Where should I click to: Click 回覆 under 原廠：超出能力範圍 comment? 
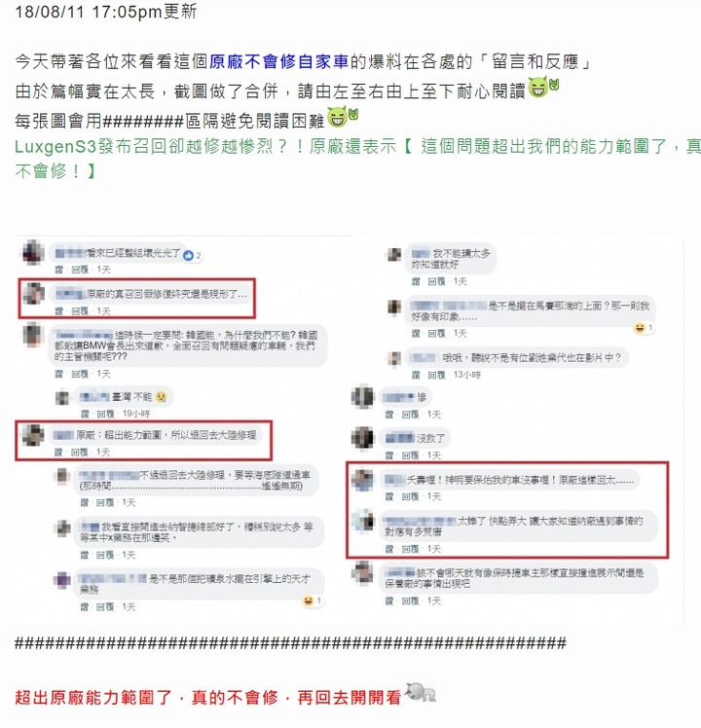pos(80,453)
